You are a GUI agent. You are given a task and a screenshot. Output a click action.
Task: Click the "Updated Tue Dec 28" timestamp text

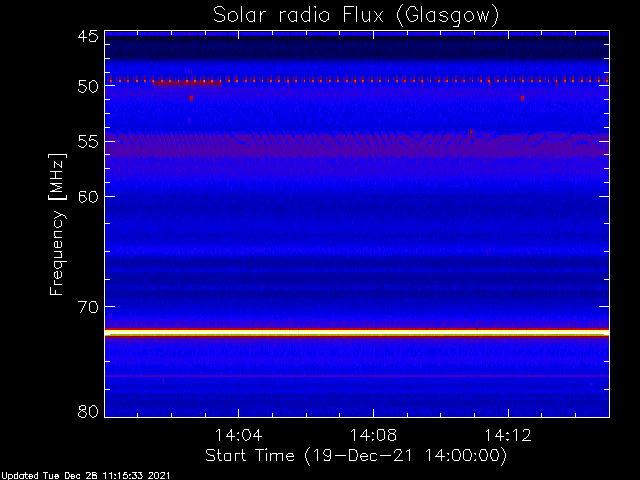click(x=85, y=476)
